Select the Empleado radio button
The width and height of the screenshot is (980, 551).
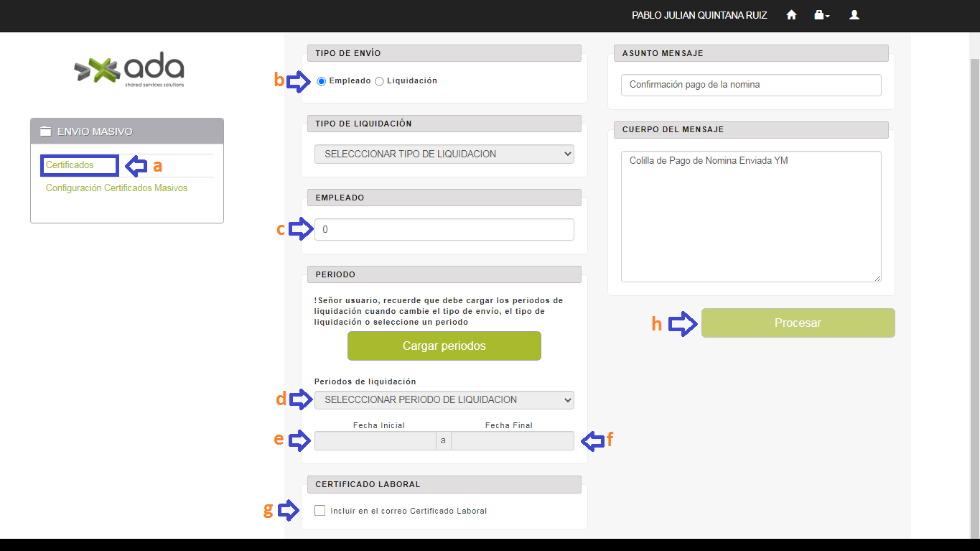[x=322, y=81]
